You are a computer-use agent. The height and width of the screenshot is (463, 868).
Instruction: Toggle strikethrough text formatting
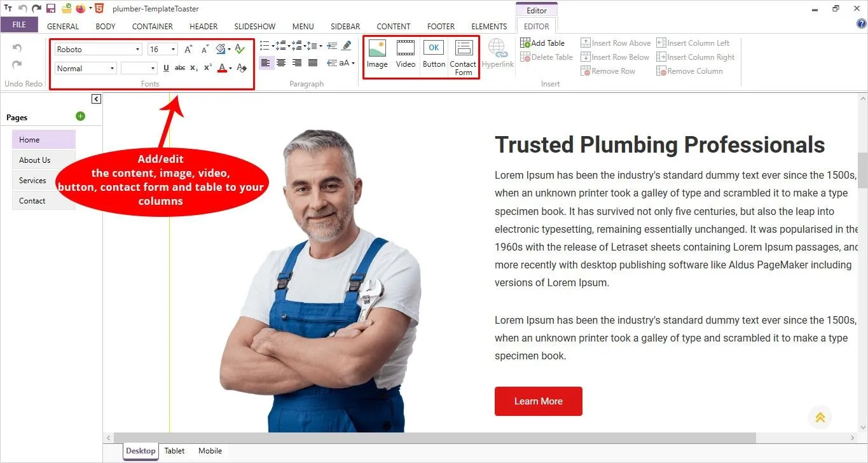click(x=180, y=69)
